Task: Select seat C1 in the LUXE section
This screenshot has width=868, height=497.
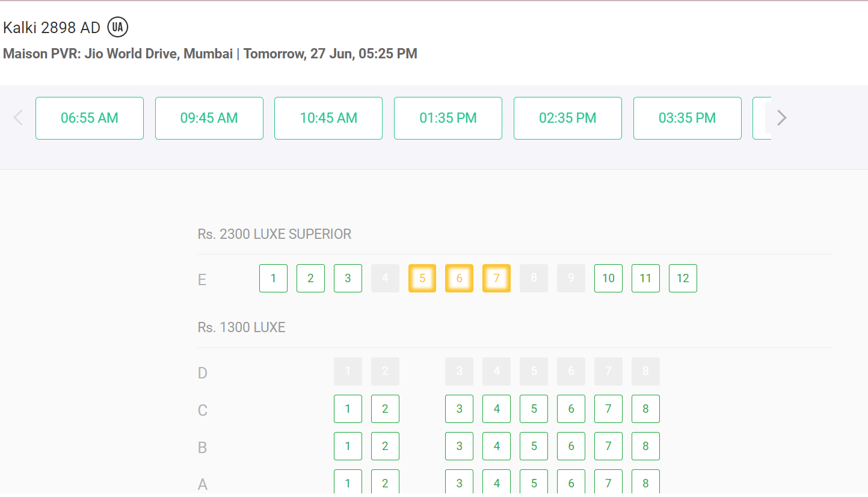Action: point(348,409)
